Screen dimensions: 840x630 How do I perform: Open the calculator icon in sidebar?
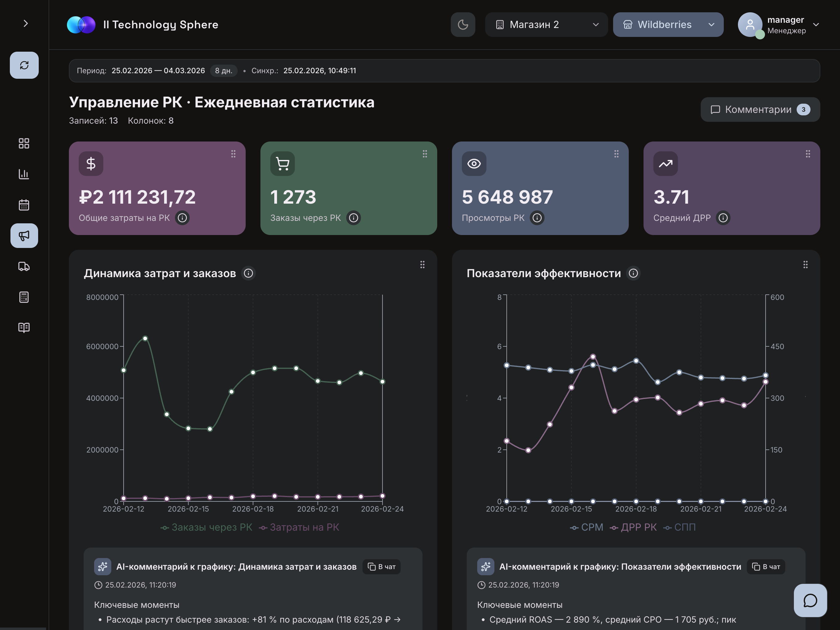[24, 297]
